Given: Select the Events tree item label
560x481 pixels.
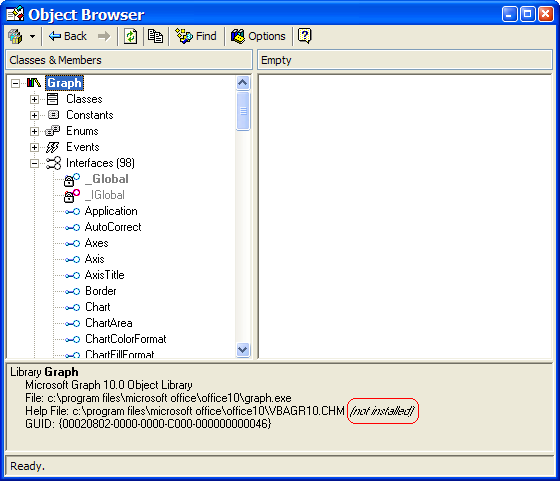Looking at the screenshot, I should tap(82, 147).
